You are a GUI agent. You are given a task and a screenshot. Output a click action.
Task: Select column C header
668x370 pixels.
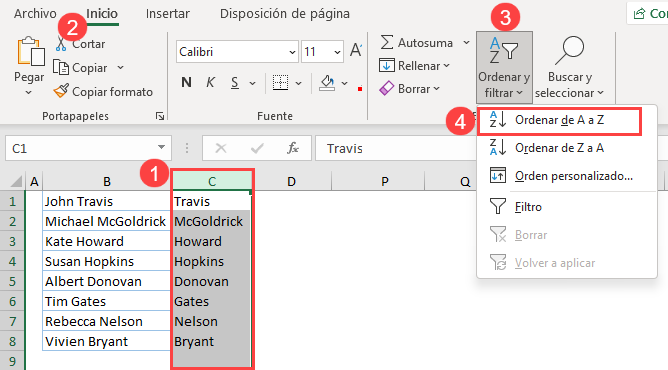pos(212,182)
